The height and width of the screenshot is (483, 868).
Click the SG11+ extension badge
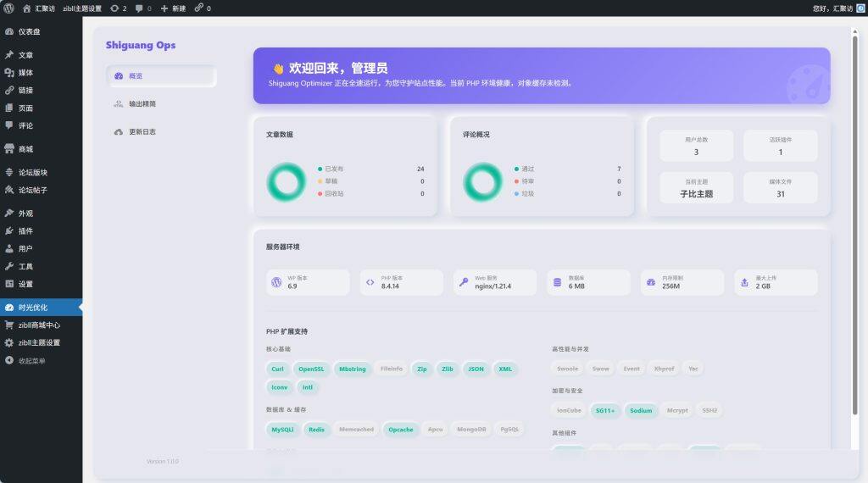[x=605, y=410]
